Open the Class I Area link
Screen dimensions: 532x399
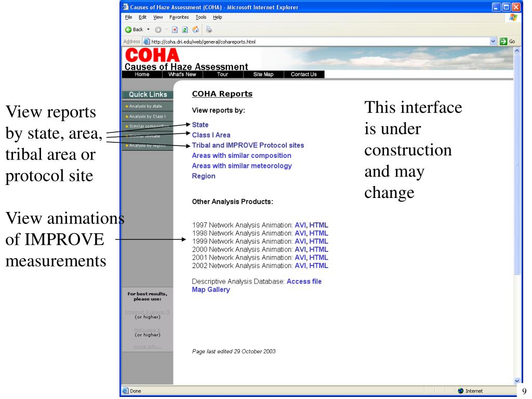tap(211, 135)
